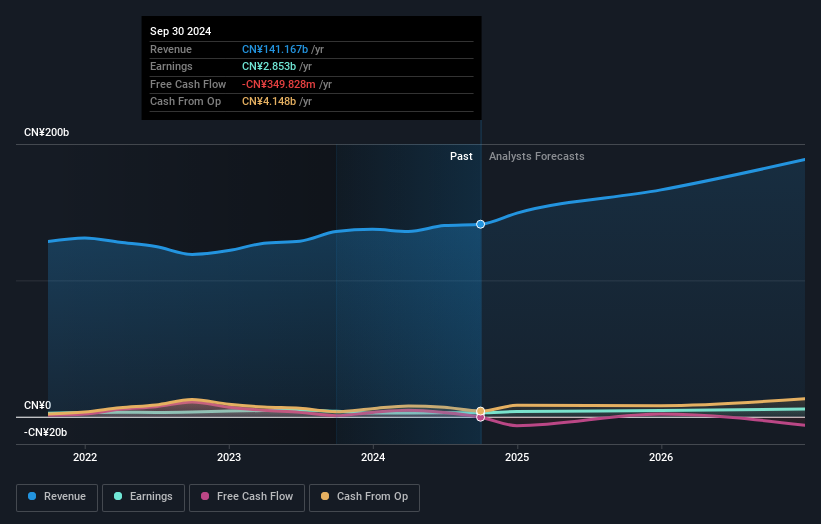Toggle the Free Cash Flow legend series
The height and width of the screenshot is (524, 821).
click(247, 497)
